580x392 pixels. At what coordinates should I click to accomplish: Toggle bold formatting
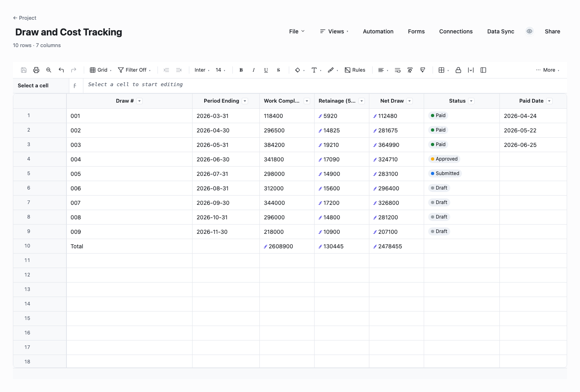(x=241, y=70)
